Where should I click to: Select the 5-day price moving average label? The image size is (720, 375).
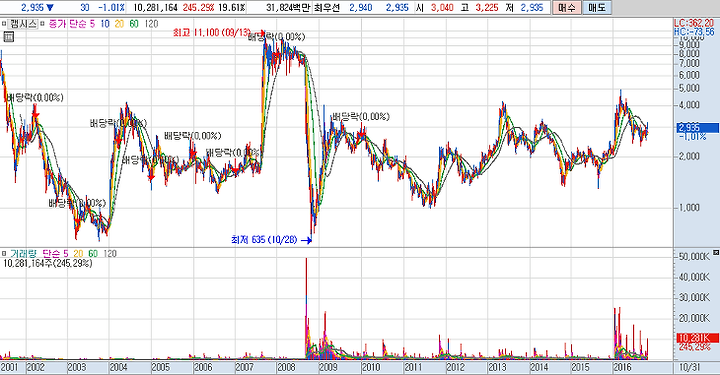pos(92,24)
